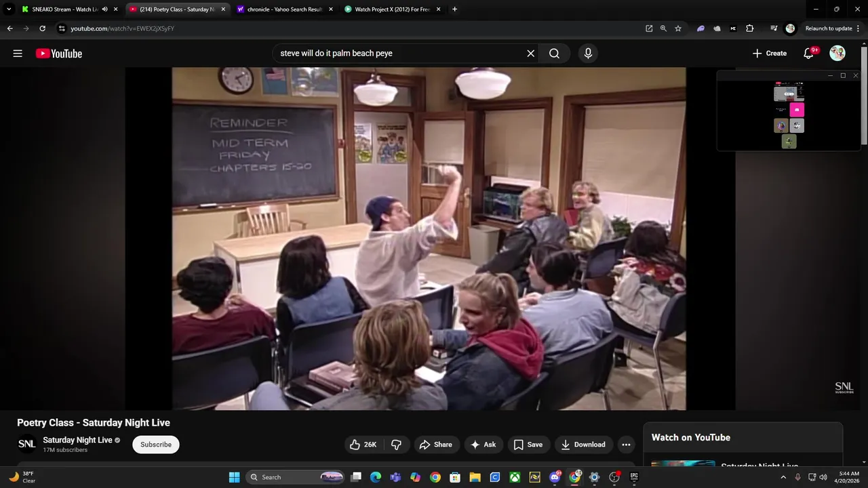Open the Ask AI button
Screen dimensions: 868x488
[x=484, y=445]
